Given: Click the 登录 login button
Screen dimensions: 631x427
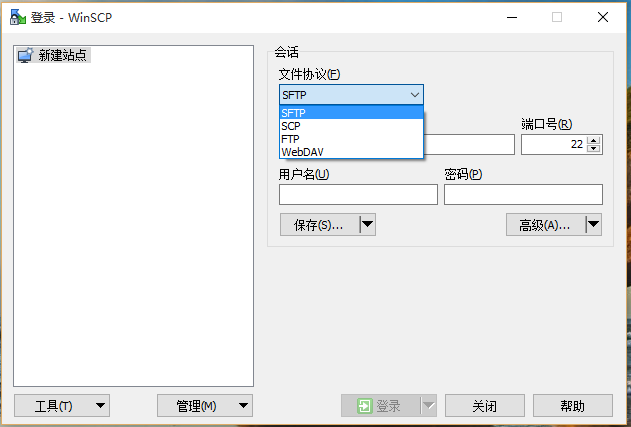Looking at the screenshot, I should [380, 406].
